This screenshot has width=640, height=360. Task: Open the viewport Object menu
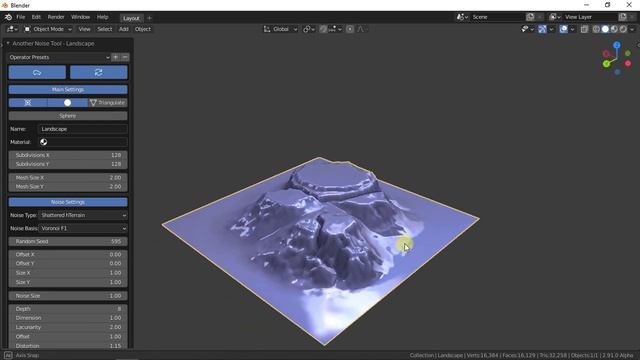tap(143, 29)
